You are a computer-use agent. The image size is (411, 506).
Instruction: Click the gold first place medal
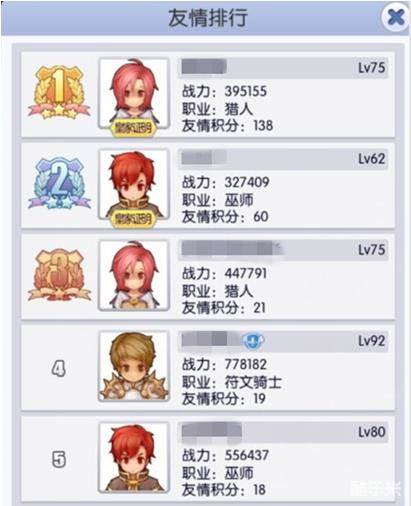[x=59, y=92]
